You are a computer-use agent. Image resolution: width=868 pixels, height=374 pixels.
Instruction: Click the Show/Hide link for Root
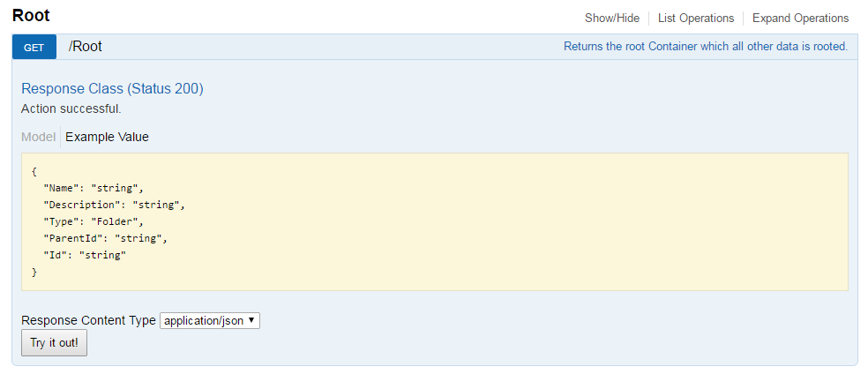611,19
